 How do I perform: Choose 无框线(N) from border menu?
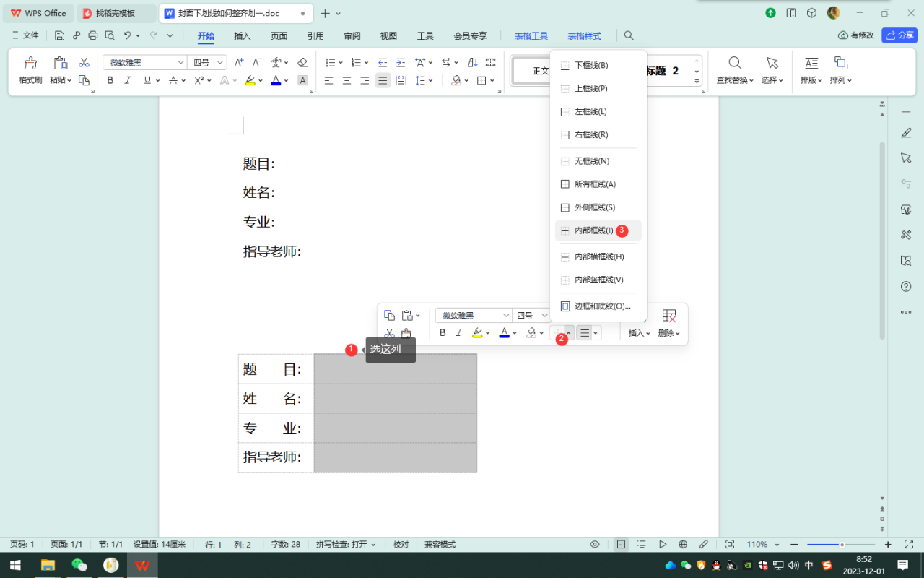tap(598, 161)
